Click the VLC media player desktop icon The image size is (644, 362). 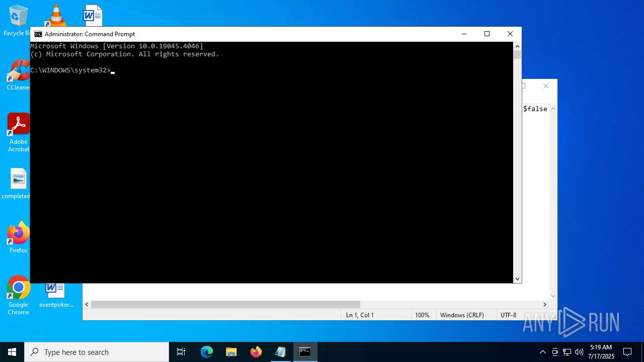click(x=56, y=15)
